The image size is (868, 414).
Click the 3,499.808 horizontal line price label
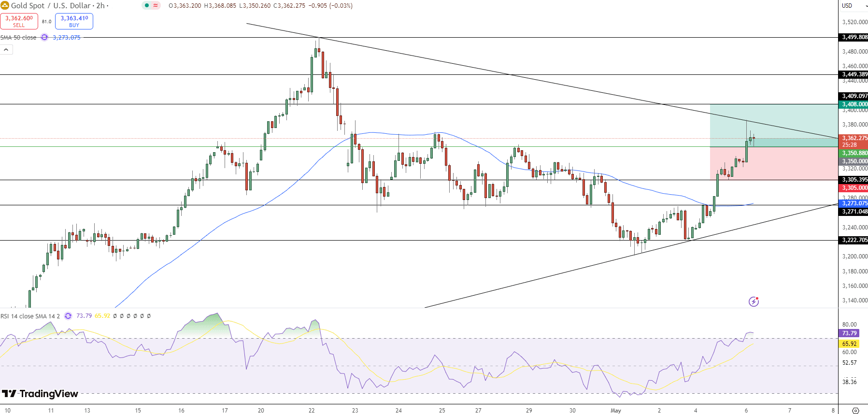(x=854, y=37)
